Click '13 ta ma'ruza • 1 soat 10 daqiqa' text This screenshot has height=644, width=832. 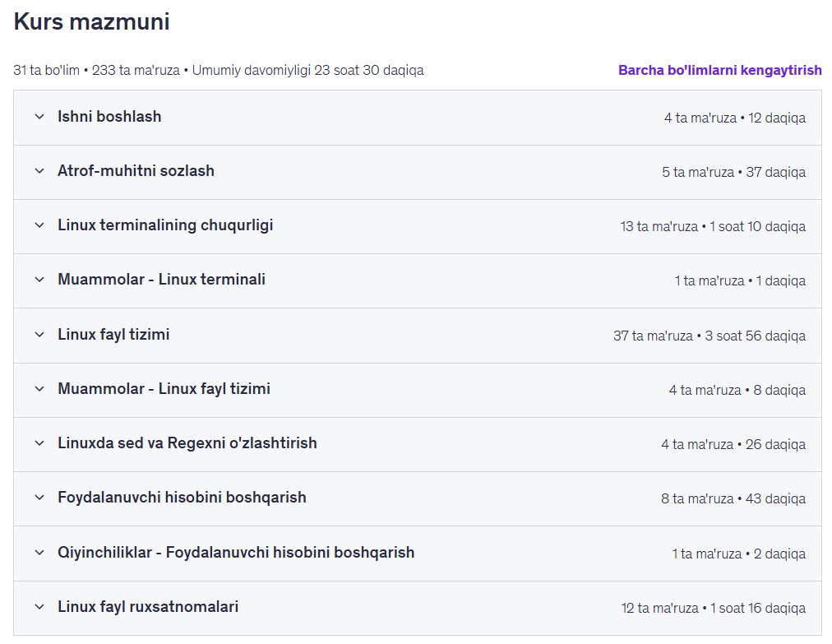(x=713, y=226)
